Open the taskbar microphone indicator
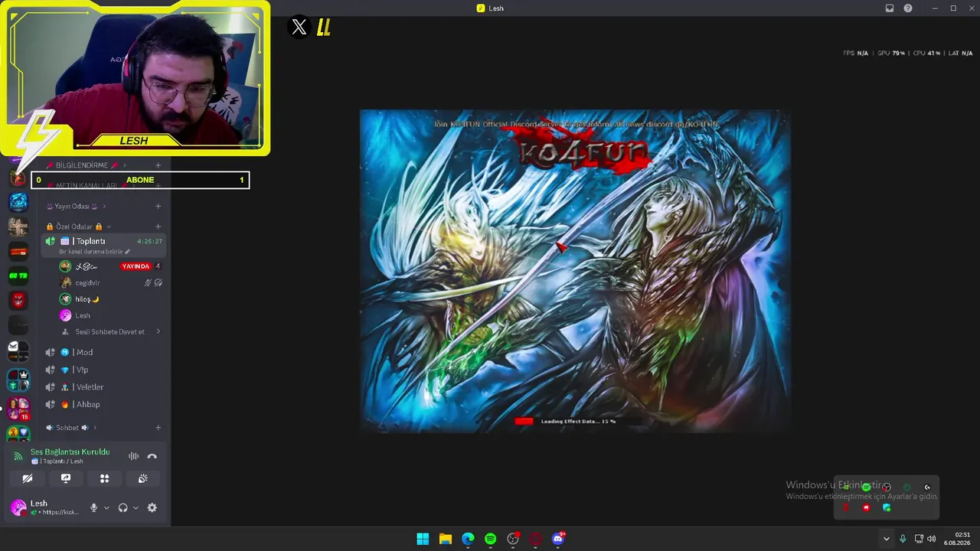Viewport: 980px width, 551px height. (x=903, y=539)
